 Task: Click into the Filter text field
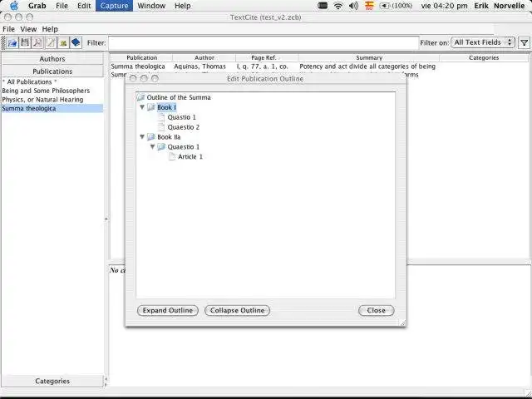(264, 42)
